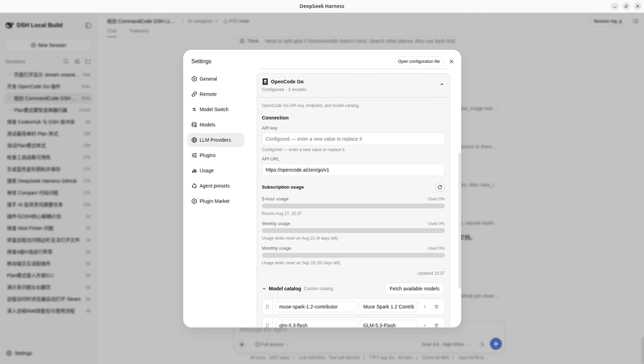
Task: Expand details for glm-5.3-flash model
Action: point(425,325)
